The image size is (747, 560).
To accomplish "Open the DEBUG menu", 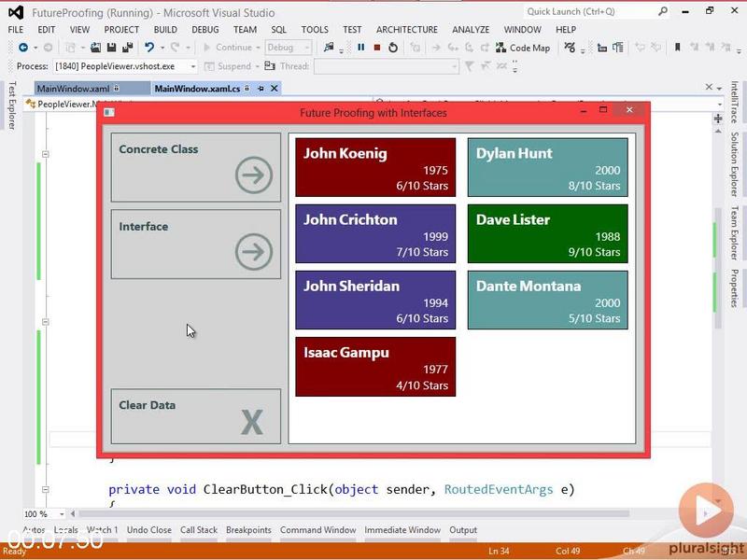I will 205,30.
